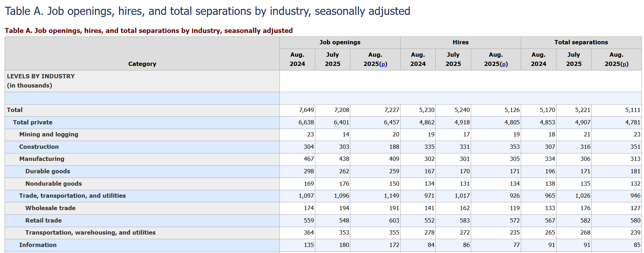Select the Information row label

[38, 245]
